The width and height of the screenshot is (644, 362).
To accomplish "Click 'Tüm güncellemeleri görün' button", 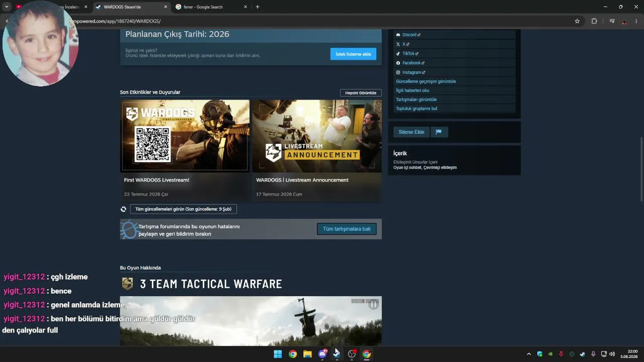I will pos(183,209).
